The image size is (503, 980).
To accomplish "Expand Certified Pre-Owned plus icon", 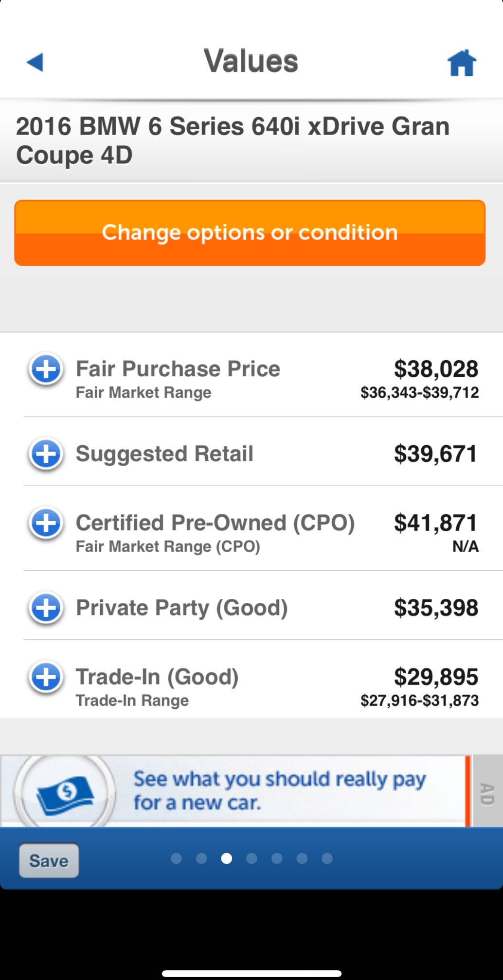I will 46,524.
